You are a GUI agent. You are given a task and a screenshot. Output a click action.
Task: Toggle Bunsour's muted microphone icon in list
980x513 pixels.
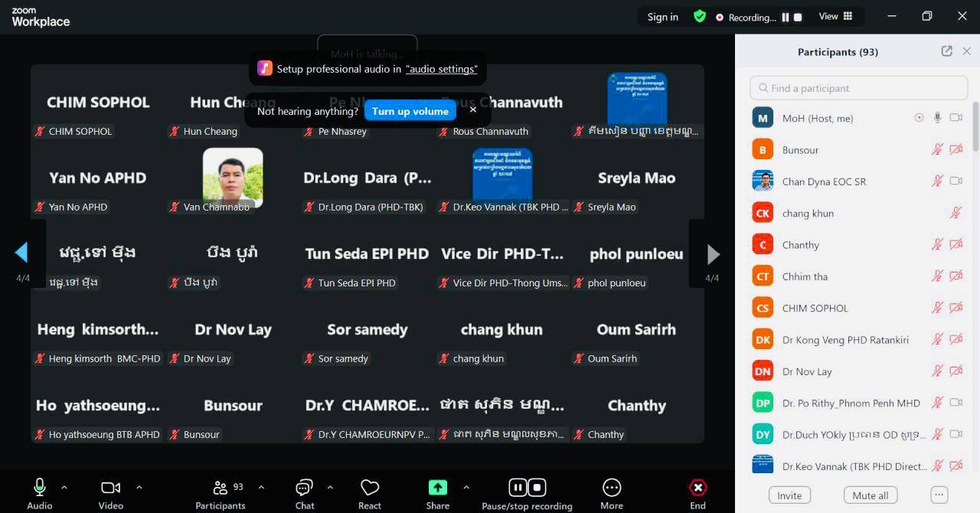point(937,150)
